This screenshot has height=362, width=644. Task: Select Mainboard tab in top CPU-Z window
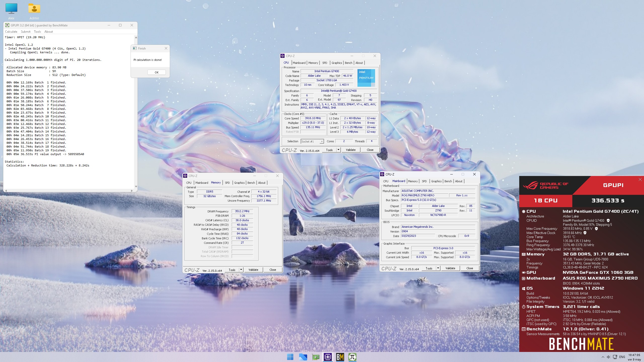click(x=299, y=63)
